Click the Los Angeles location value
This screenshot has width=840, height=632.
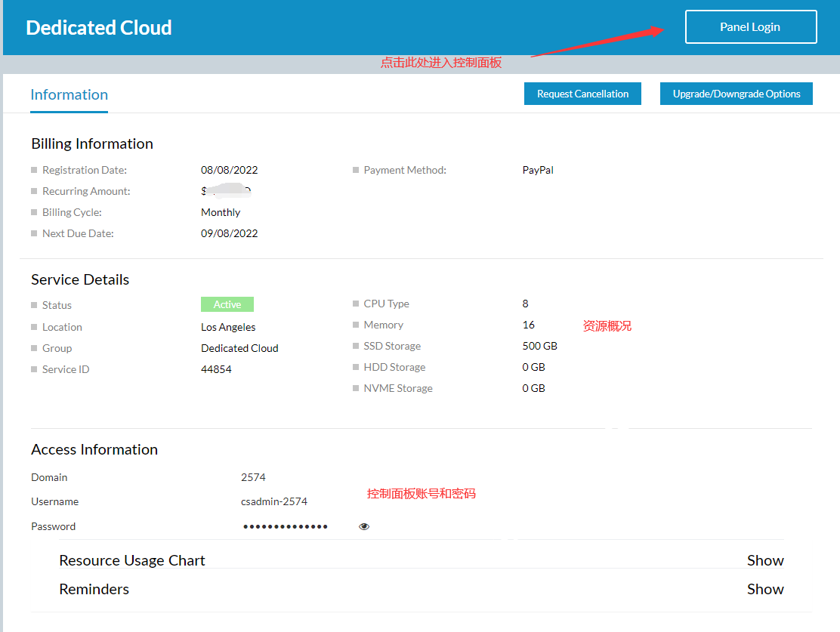(x=228, y=327)
